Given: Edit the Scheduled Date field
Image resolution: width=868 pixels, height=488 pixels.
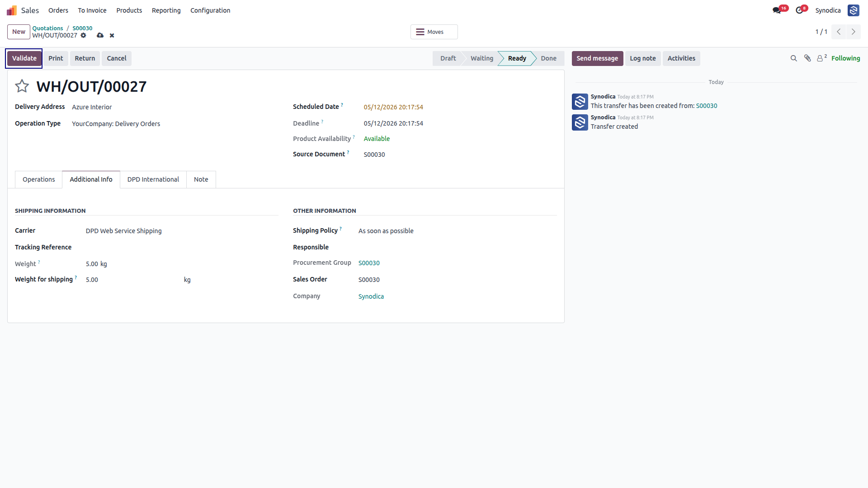Looking at the screenshot, I should click(460, 107).
